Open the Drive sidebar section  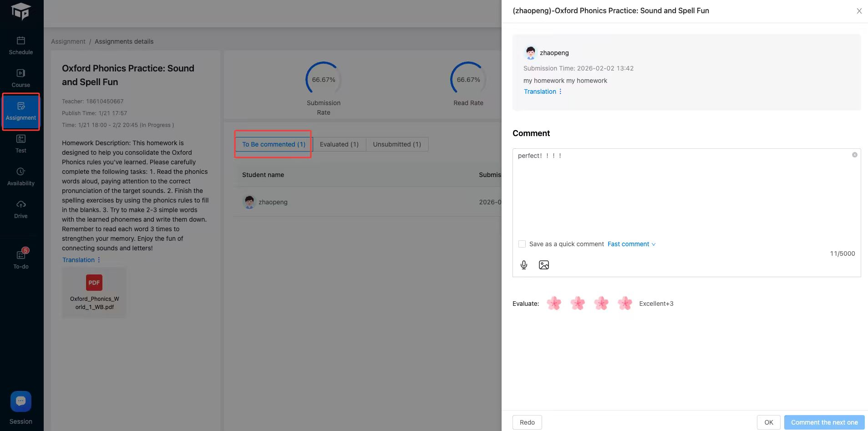[x=21, y=209]
